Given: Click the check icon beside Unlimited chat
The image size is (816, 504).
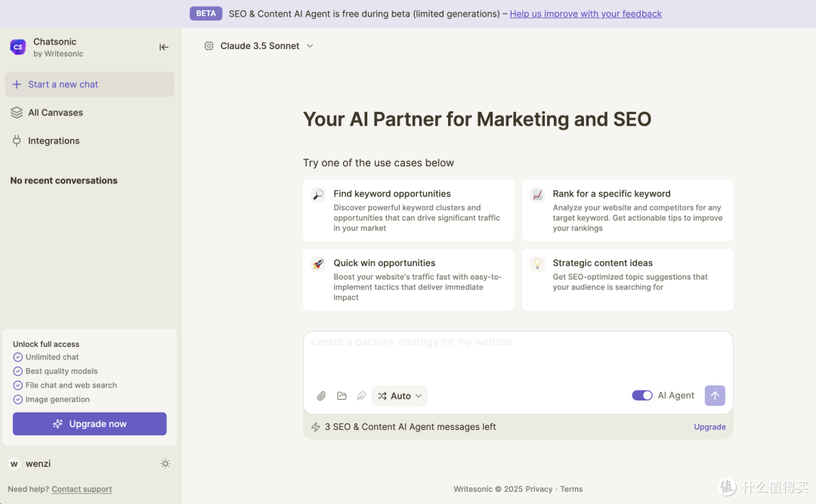Looking at the screenshot, I should pyautogui.click(x=17, y=357).
